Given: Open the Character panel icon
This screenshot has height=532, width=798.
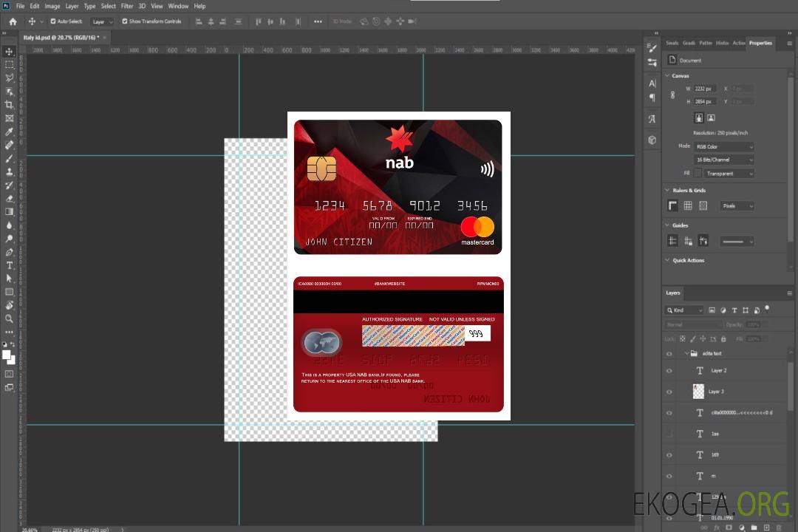Looking at the screenshot, I should [652, 83].
